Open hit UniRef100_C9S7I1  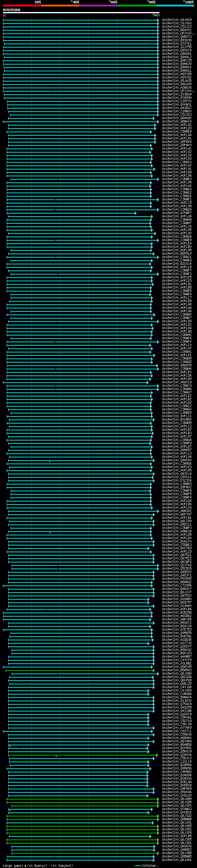(x=177, y=731)
